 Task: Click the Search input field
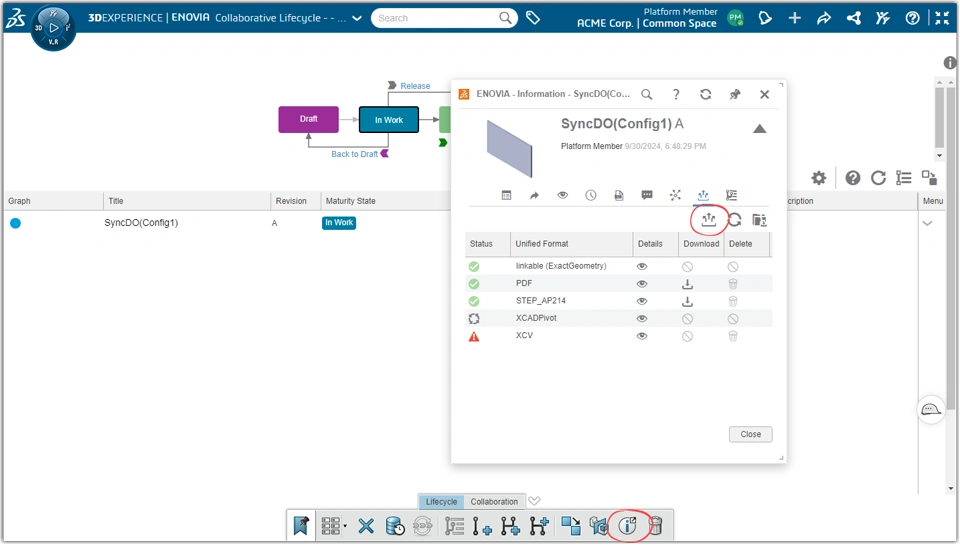437,18
